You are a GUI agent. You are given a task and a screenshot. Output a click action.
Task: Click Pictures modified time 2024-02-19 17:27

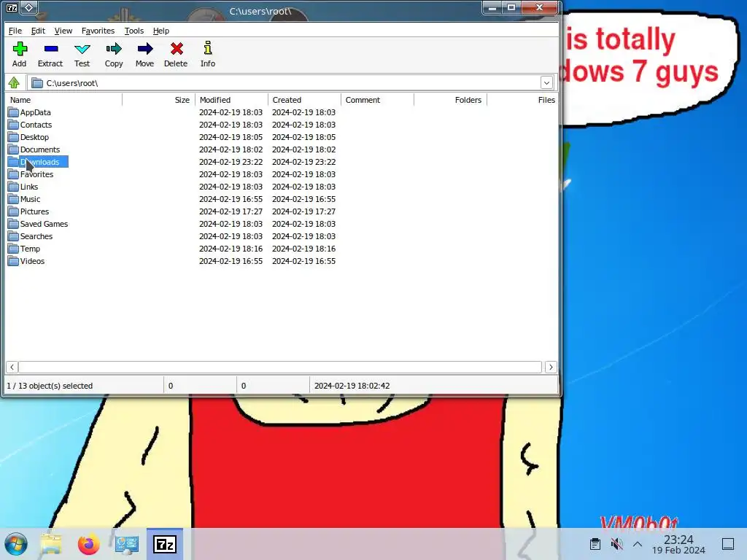point(231,211)
